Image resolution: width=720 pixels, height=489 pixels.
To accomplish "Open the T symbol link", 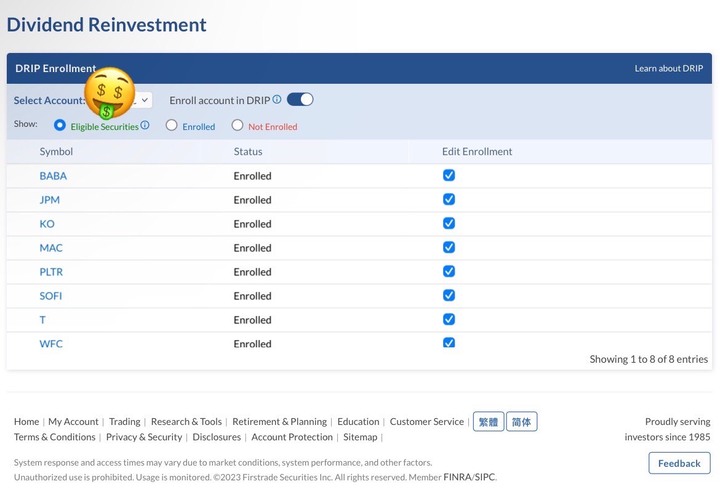I will point(43,320).
